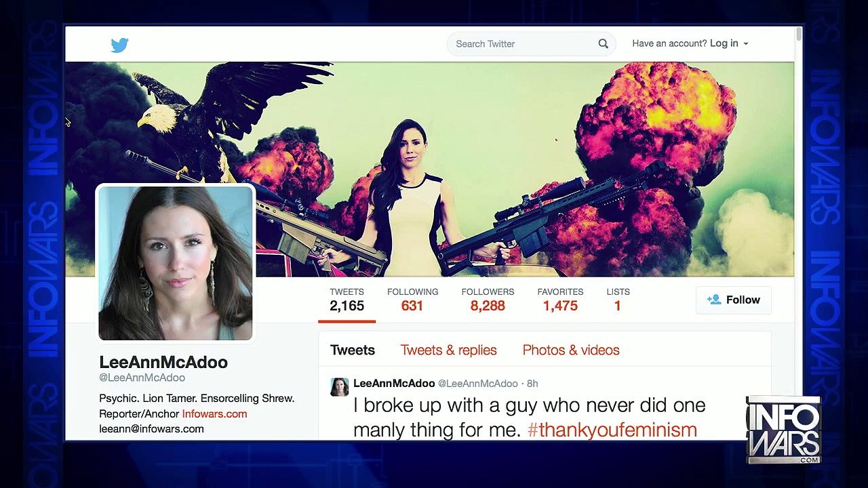868x488 pixels.
Task: Select the Tweets timeline tab
Action: click(353, 350)
